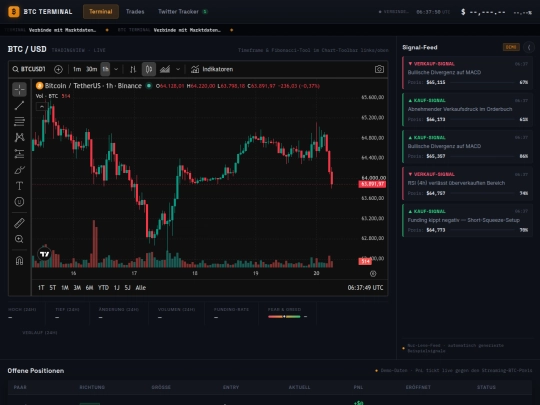Click the current price label 63.891,97

click(x=372, y=184)
